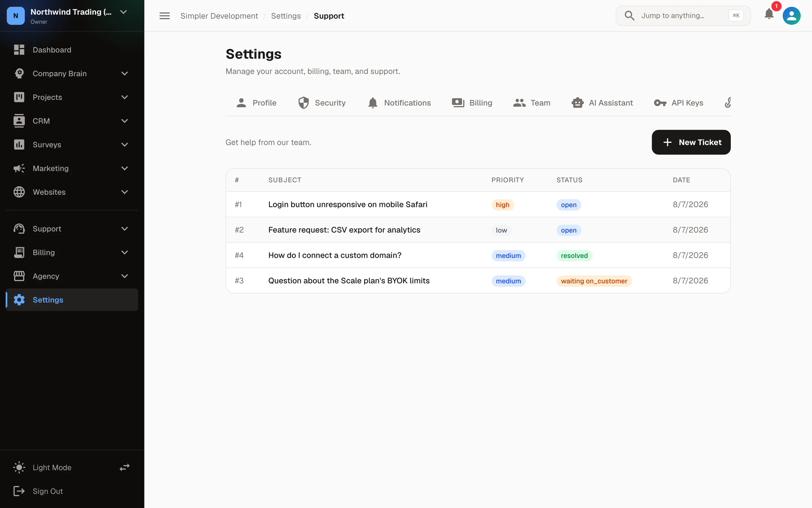
Task: Create a New Ticket
Action: [691, 142]
